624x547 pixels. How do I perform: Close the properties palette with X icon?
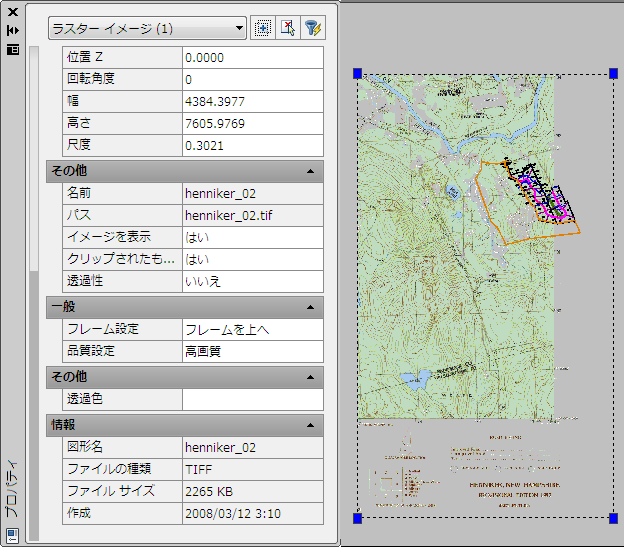13,12
